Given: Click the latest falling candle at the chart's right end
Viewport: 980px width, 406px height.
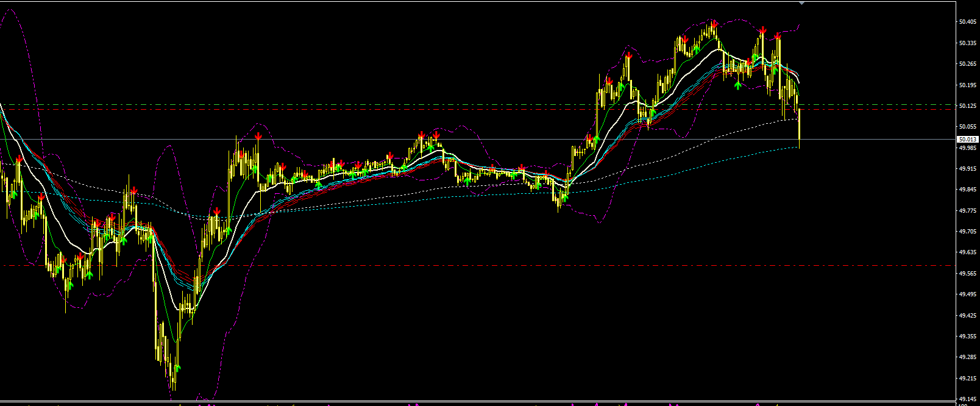Looking at the screenshot, I should [x=799, y=127].
